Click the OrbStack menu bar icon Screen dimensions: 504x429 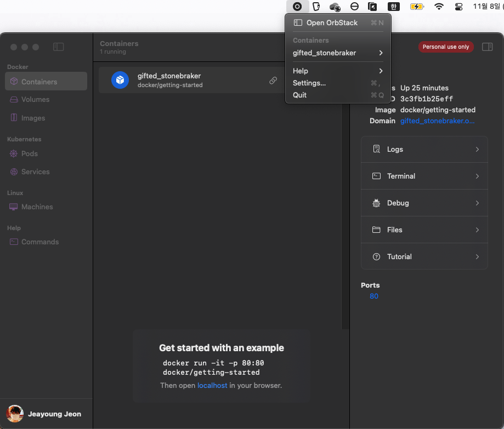click(297, 7)
